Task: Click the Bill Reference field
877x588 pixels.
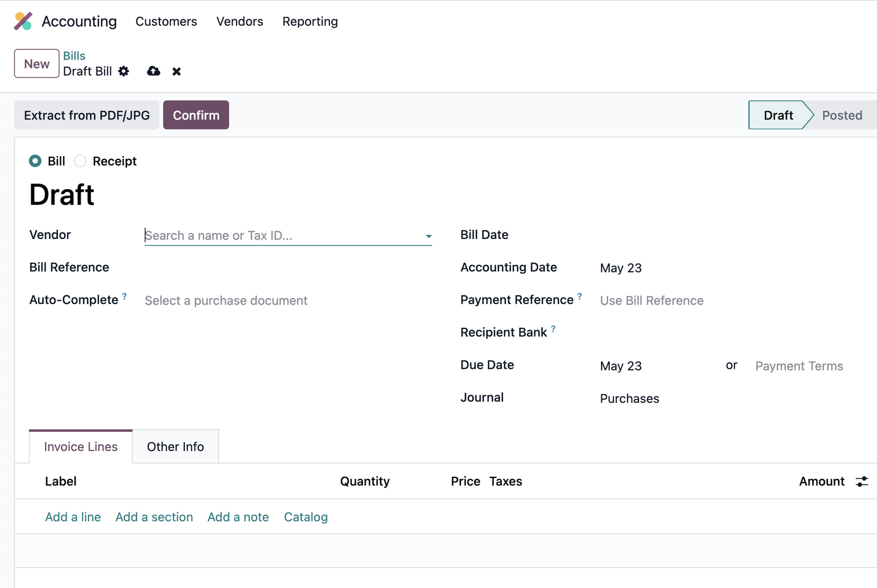Action: click(288, 267)
